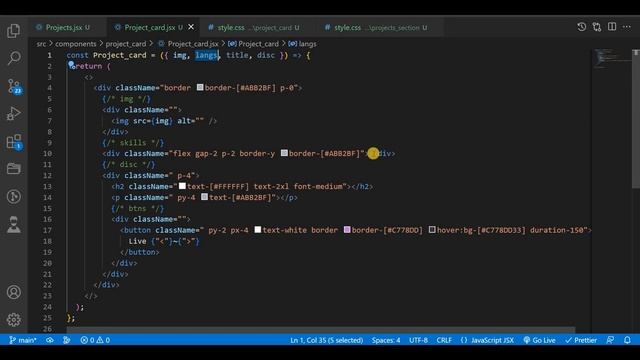This screenshot has width=640, height=360.
Task: Open file timeline history icon in editor toolbar
Action: (582, 27)
